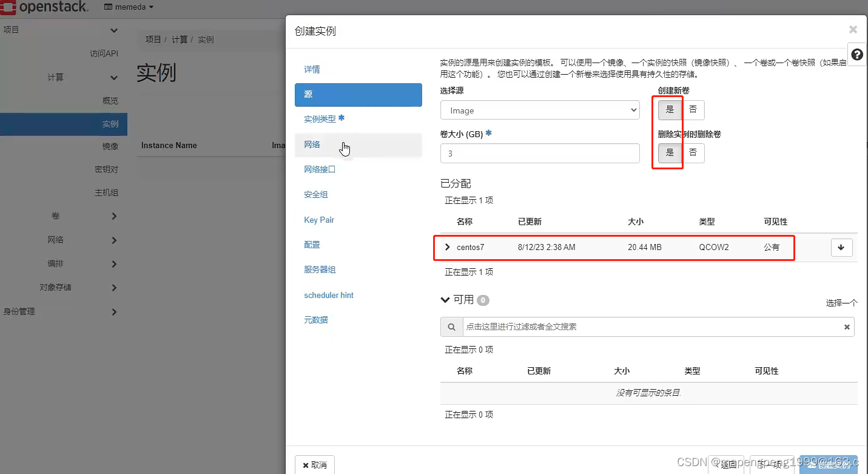Switch to 实例类型 wizard step
The width and height of the screenshot is (868, 474).
(358, 119)
